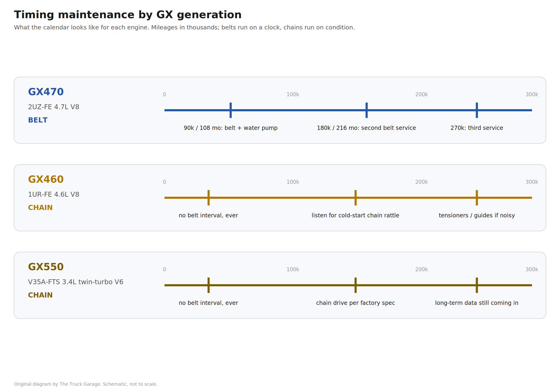Click the 200k axis label in GX470 card
The height and width of the screenshot is (392, 560).
(422, 94)
